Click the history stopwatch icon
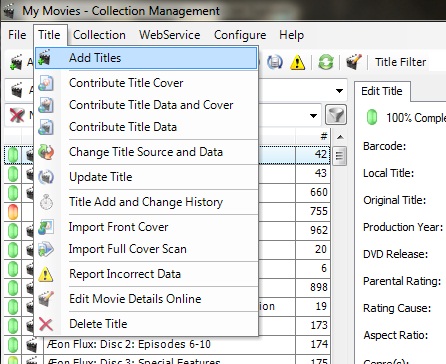The image size is (446, 364). tap(46, 202)
